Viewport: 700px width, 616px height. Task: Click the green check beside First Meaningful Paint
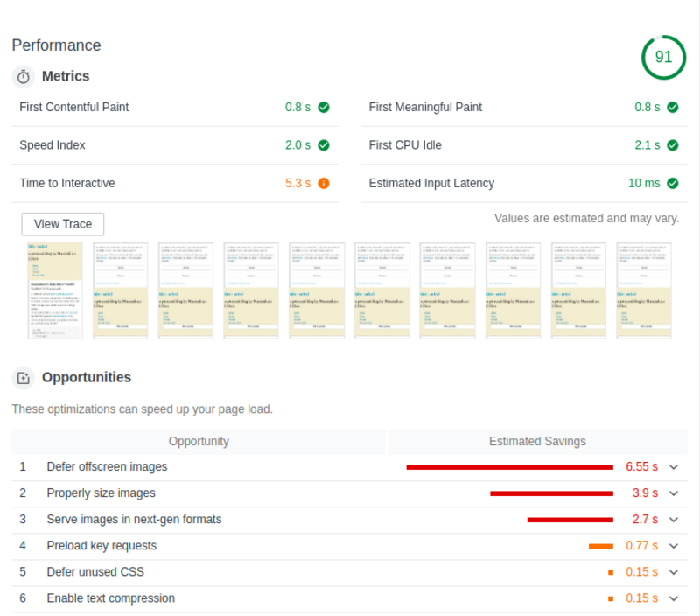(x=673, y=108)
